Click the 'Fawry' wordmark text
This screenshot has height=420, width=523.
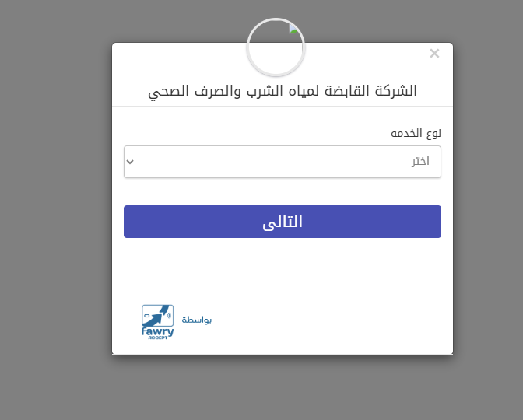pyautogui.click(x=157, y=331)
